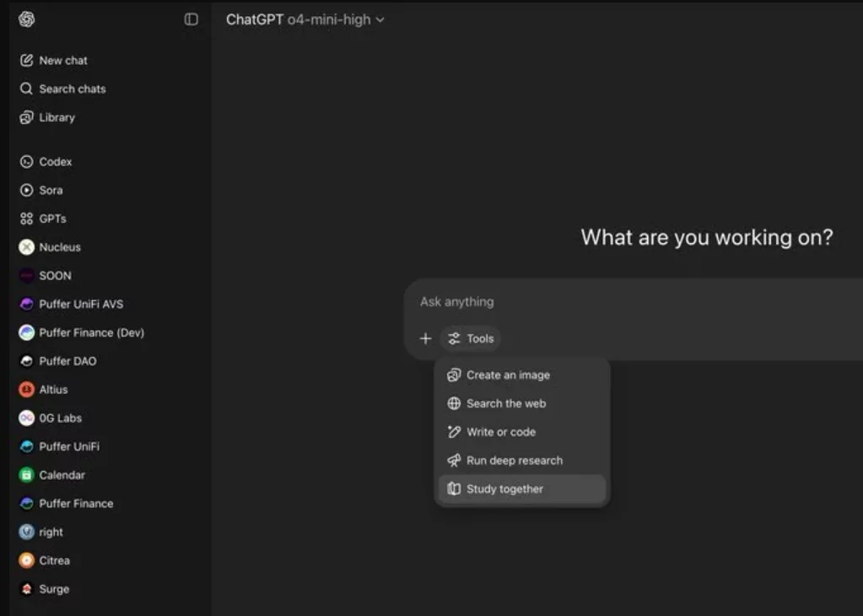863x616 pixels.
Task: Click the Create an image icon
Action: tap(454, 375)
